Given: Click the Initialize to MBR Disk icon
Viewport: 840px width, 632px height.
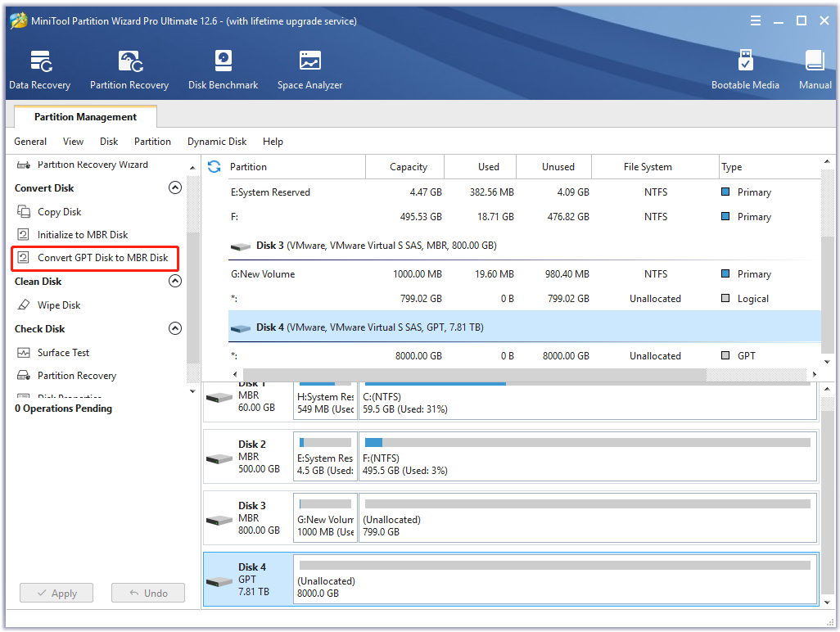Looking at the screenshot, I should point(24,235).
